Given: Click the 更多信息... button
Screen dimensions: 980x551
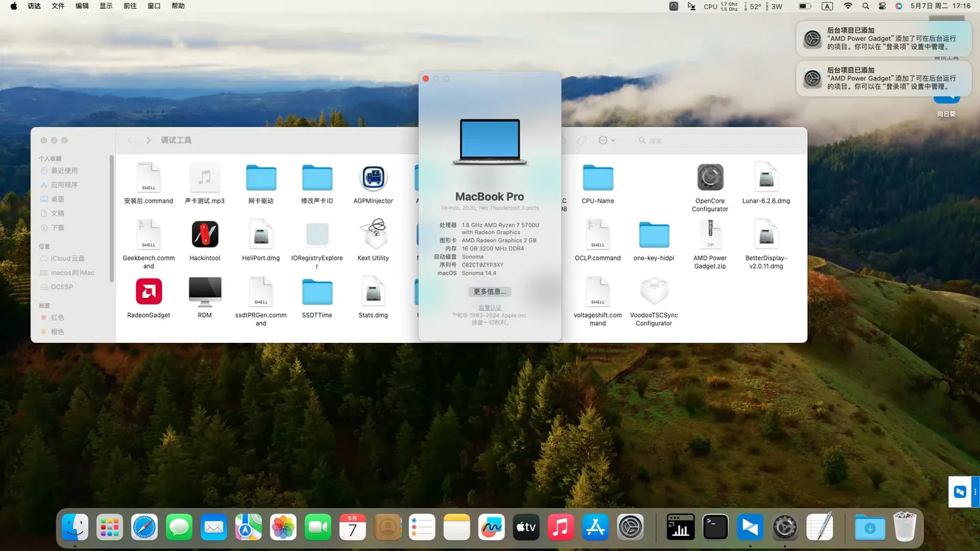Looking at the screenshot, I should point(489,292).
